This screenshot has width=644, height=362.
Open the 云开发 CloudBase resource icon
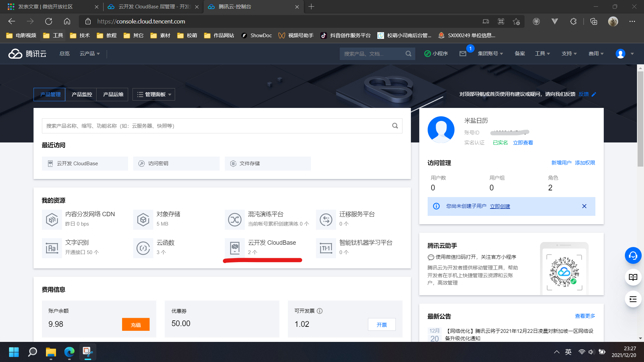[x=235, y=248]
